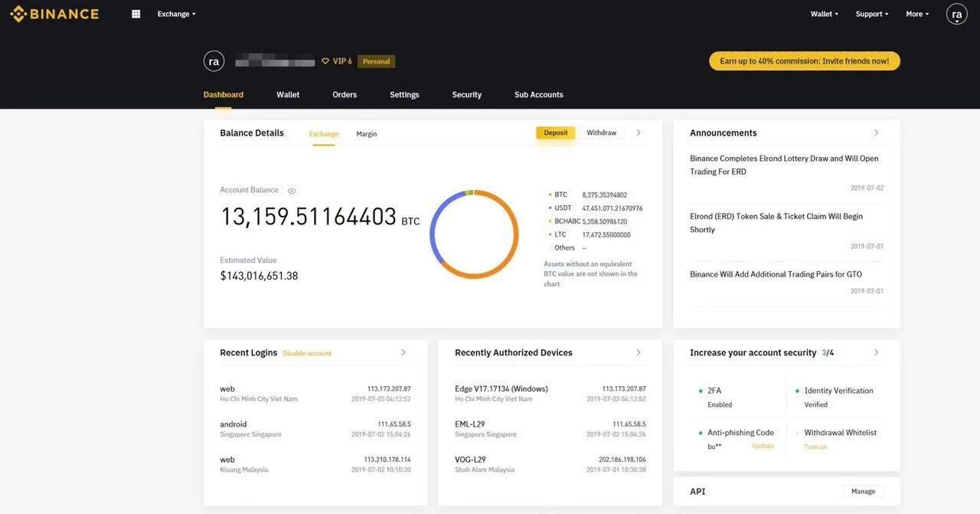Open the Wallet dropdown in header
The image size is (980, 514).
click(x=824, y=14)
